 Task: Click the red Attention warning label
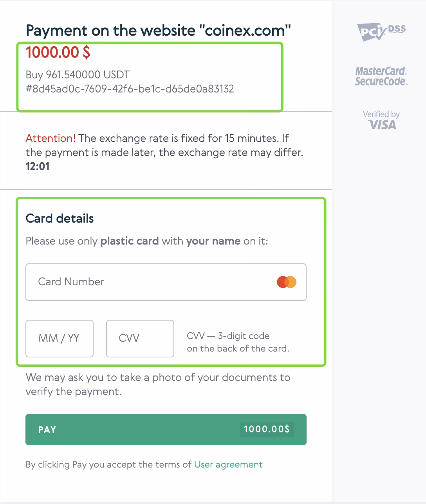pyautogui.click(x=50, y=138)
